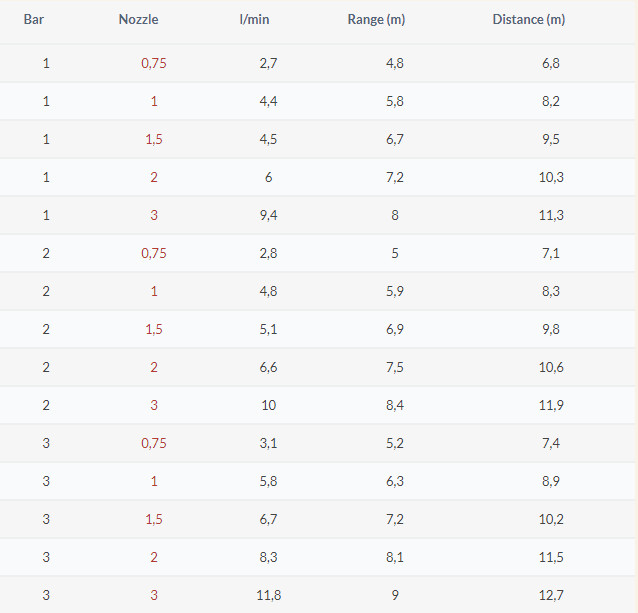
Task: Click the Distance (m) column header
Action: click(529, 20)
